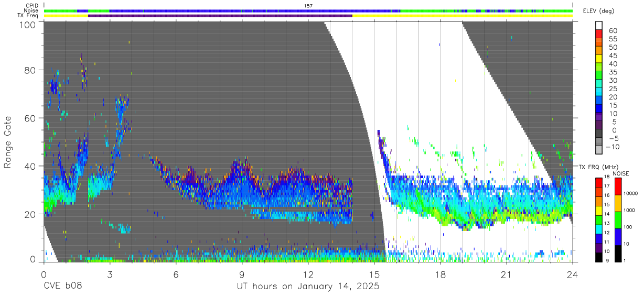
Task: Click the '60' label on the ELEV scale
Action: (613, 31)
